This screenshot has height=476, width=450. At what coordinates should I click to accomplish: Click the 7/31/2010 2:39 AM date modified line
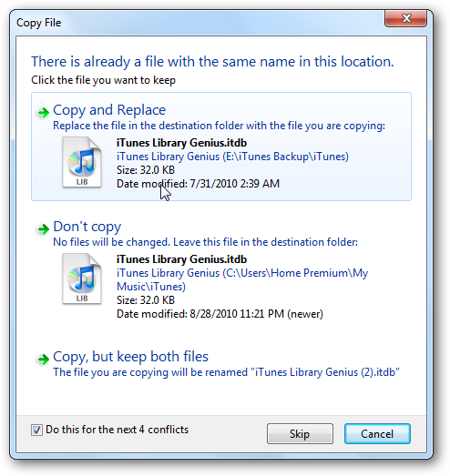[198, 184]
